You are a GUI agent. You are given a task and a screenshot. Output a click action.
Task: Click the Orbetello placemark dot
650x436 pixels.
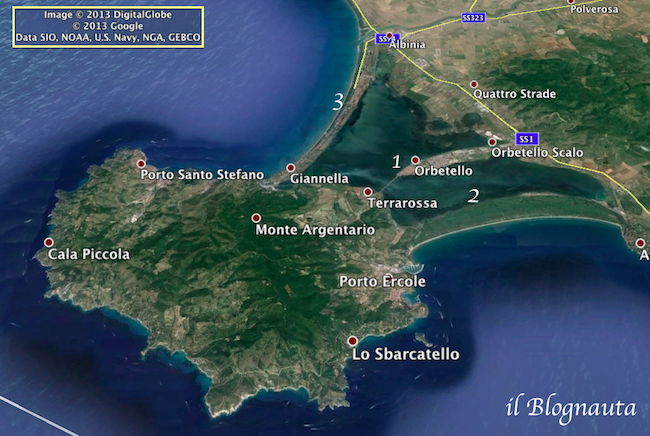[x=415, y=160]
